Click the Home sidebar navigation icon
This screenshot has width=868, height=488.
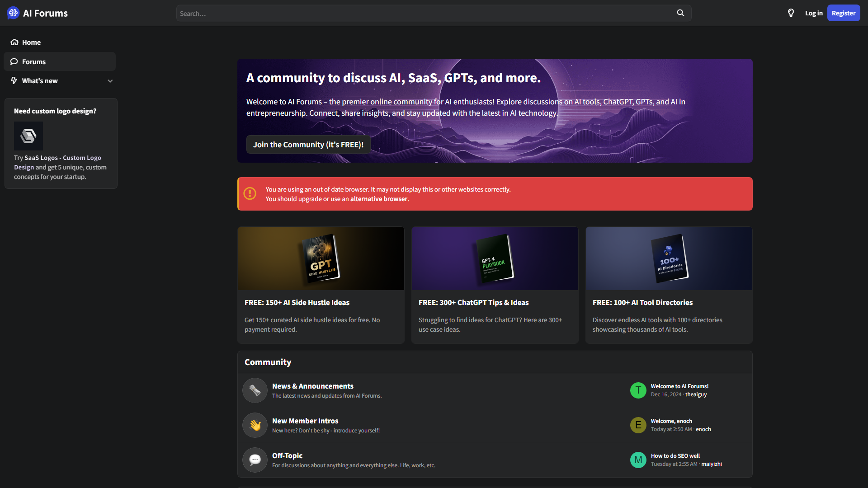point(14,42)
